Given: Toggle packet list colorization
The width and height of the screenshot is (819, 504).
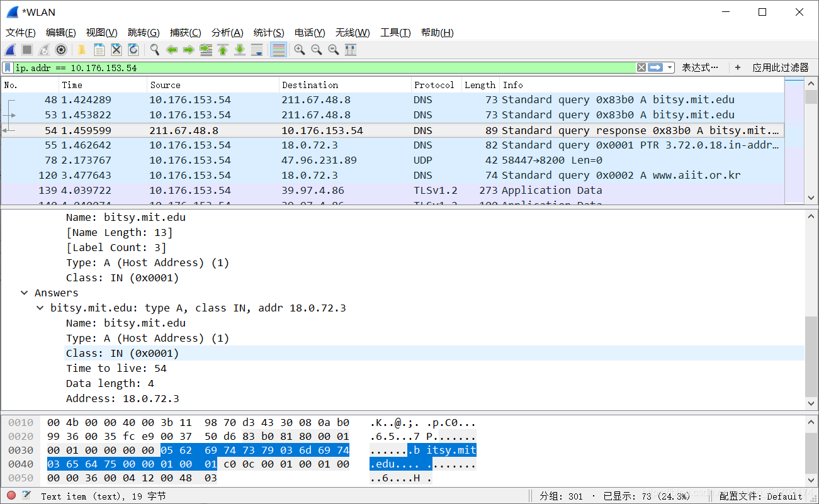Looking at the screenshot, I should coord(278,50).
